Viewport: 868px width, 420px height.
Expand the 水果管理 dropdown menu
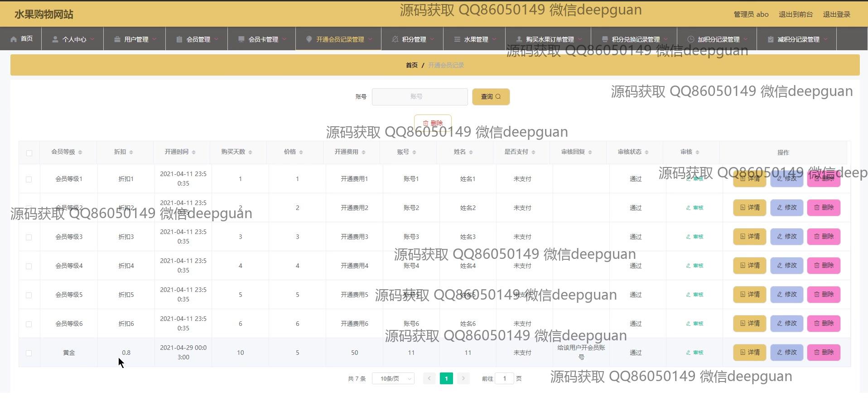[x=475, y=39]
